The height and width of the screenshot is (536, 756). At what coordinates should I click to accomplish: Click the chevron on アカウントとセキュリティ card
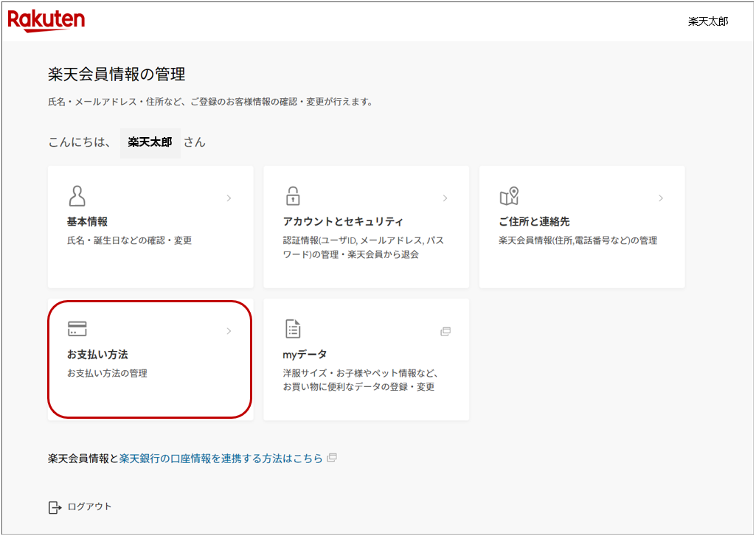(445, 198)
